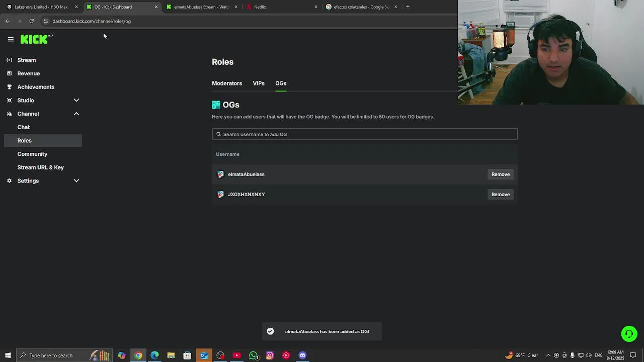Open WhatsApp from the taskbar
The image size is (644, 362).
(x=253, y=355)
